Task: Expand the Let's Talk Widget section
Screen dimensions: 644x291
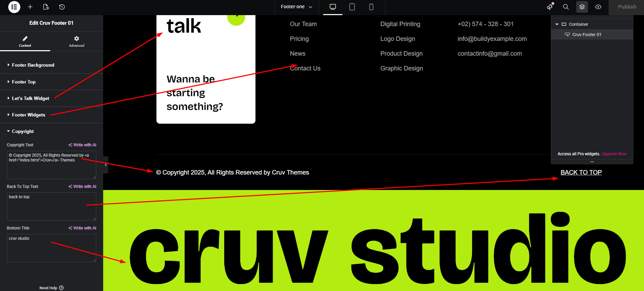Action: point(30,98)
